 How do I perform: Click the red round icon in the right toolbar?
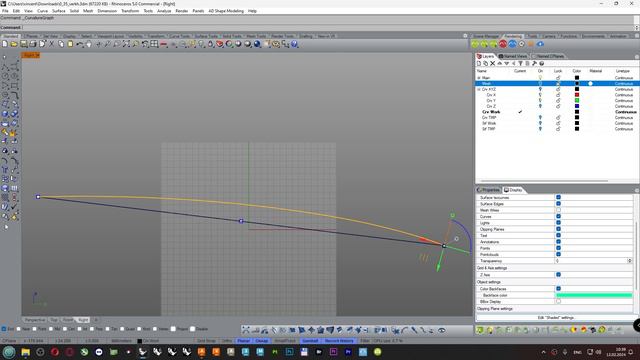point(502,44)
